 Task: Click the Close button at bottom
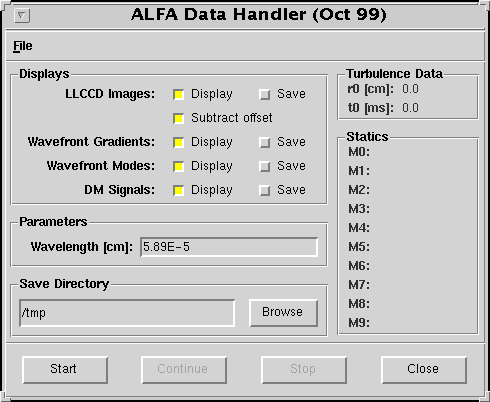424,370
